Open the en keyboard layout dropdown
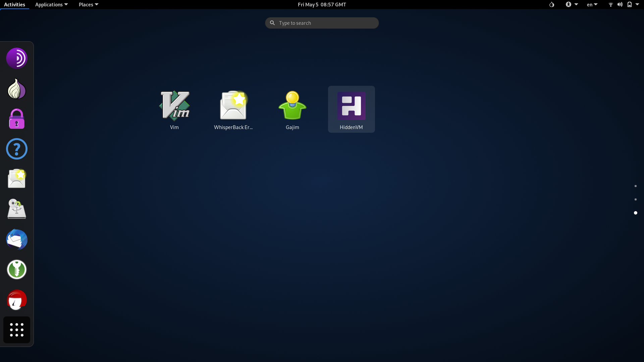This screenshot has height=362, width=644. pos(592,4)
